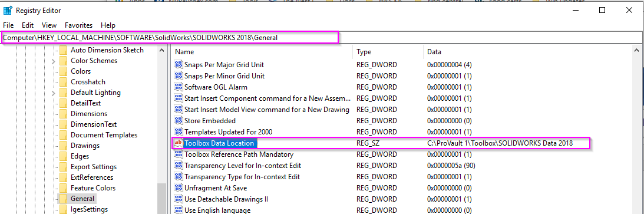Click values pane scrollbar up arrow
644x214 pixels.
tap(637, 50)
